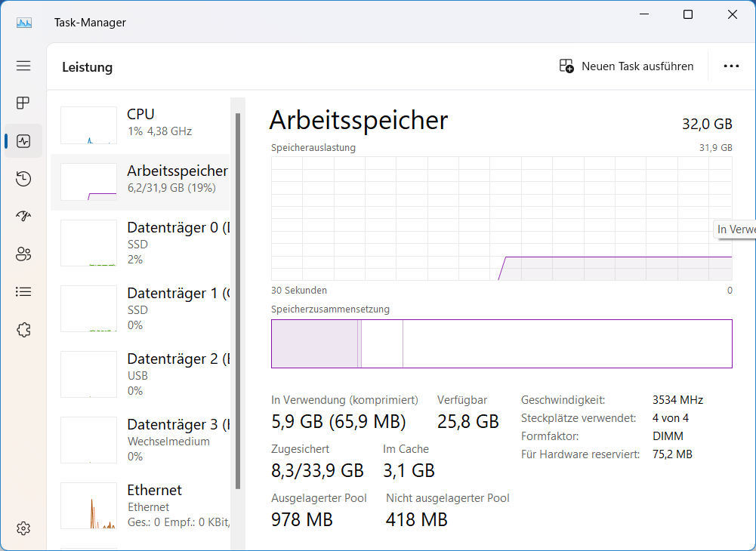Open the Processes page icon
756x551 pixels.
point(23,103)
